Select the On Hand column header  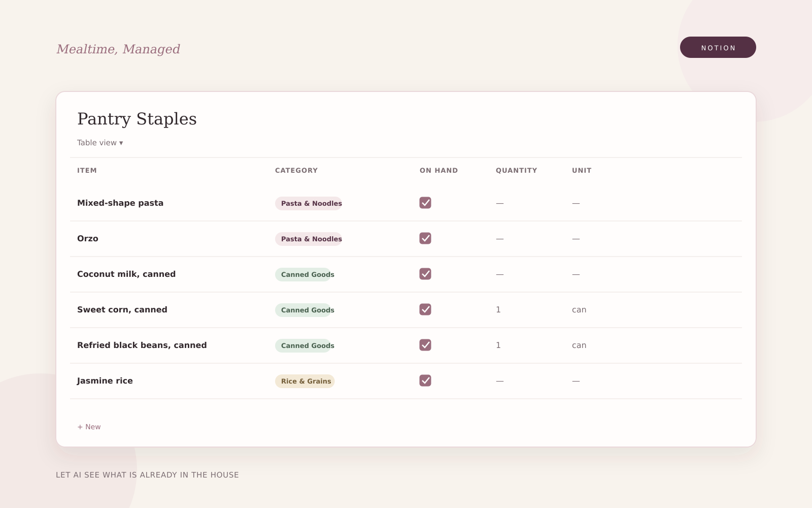click(438, 171)
